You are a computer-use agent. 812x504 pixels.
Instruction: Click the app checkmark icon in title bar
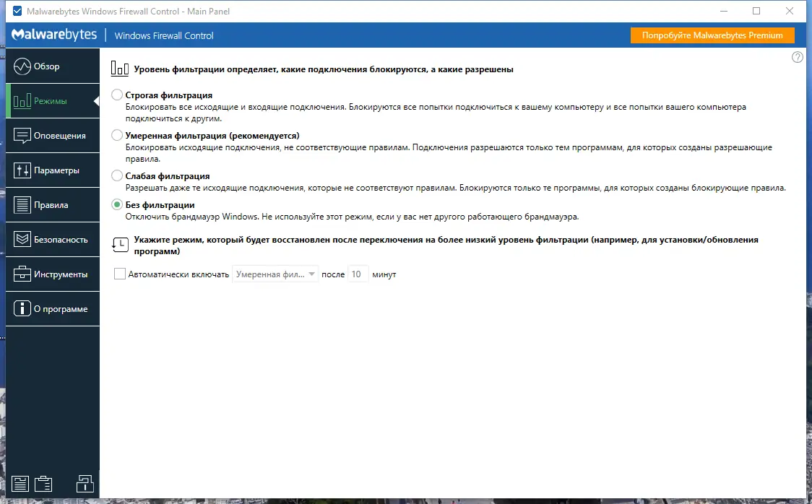pyautogui.click(x=17, y=11)
